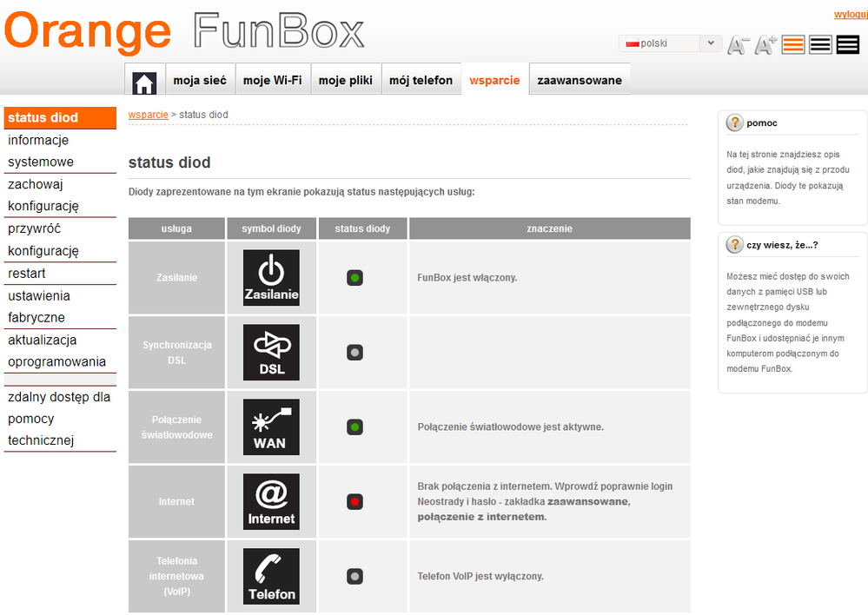Toggle the white-on-black contrast theme
The width and height of the screenshot is (868, 615).
[x=847, y=43]
